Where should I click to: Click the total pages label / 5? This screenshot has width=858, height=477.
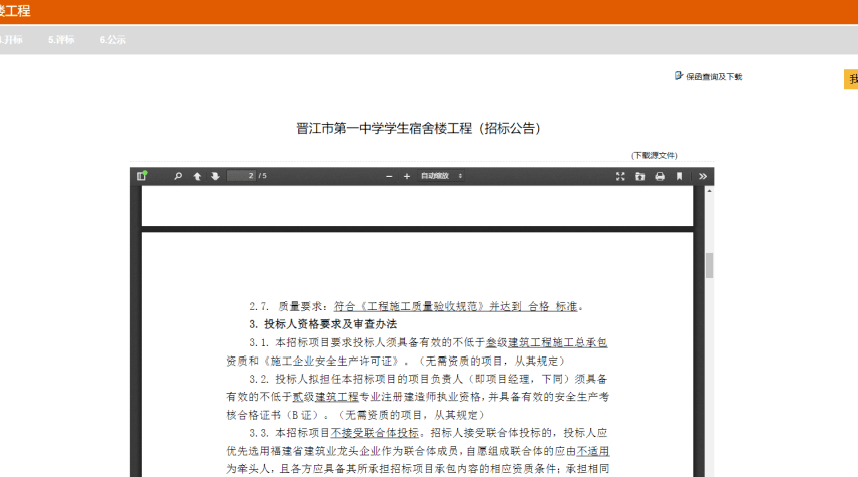pyautogui.click(x=263, y=176)
